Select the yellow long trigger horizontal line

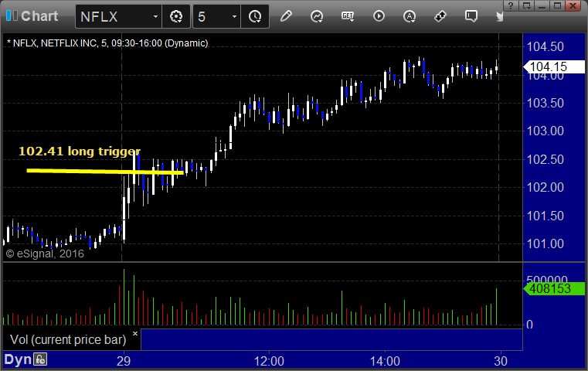[105, 172]
